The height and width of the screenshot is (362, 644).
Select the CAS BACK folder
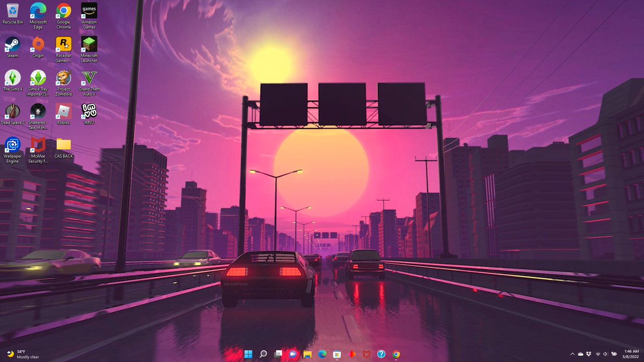coord(63,148)
